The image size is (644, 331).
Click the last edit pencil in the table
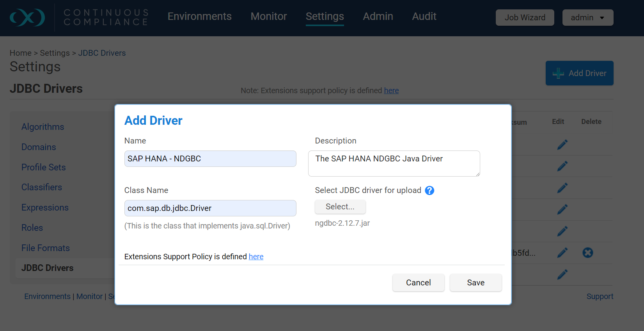pyautogui.click(x=562, y=274)
